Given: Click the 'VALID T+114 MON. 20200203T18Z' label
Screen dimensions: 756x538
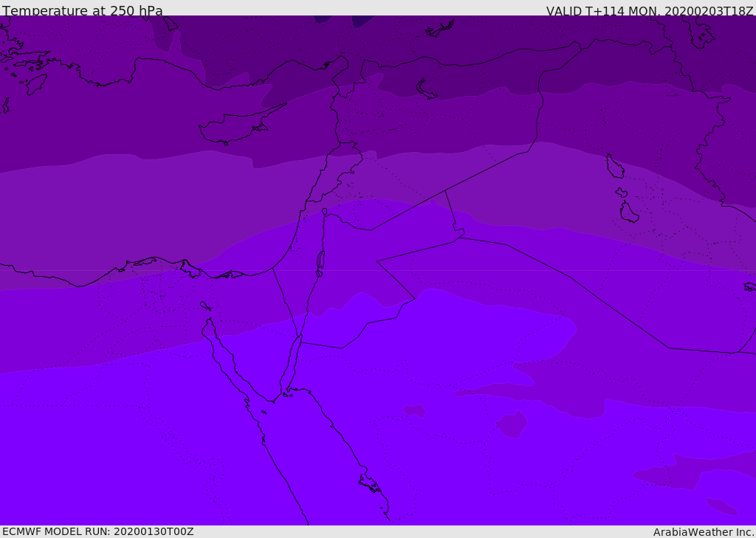Looking at the screenshot, I should (x=650, y=10).
